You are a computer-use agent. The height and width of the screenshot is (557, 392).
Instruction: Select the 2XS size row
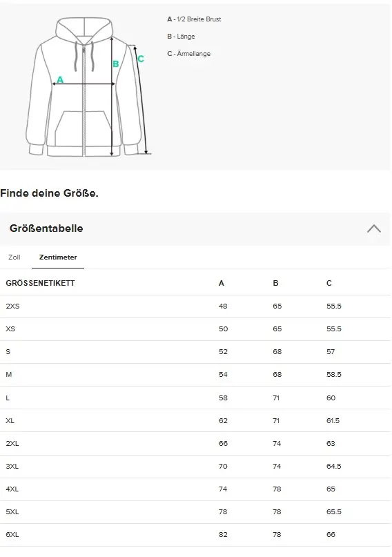195,306
